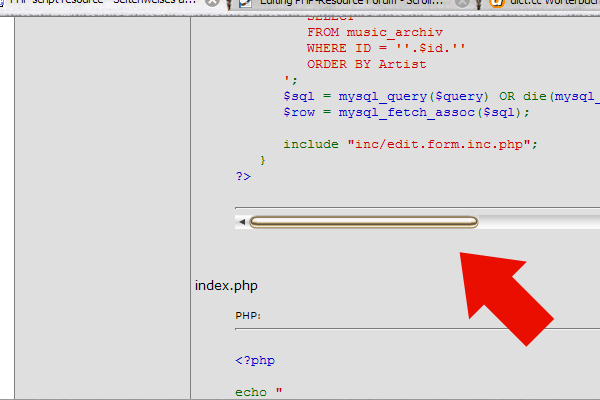Click the '$sql = mysql_query($query)' line
The width and height of the screenshot is (600, 400).
click(x=442, y=96)
